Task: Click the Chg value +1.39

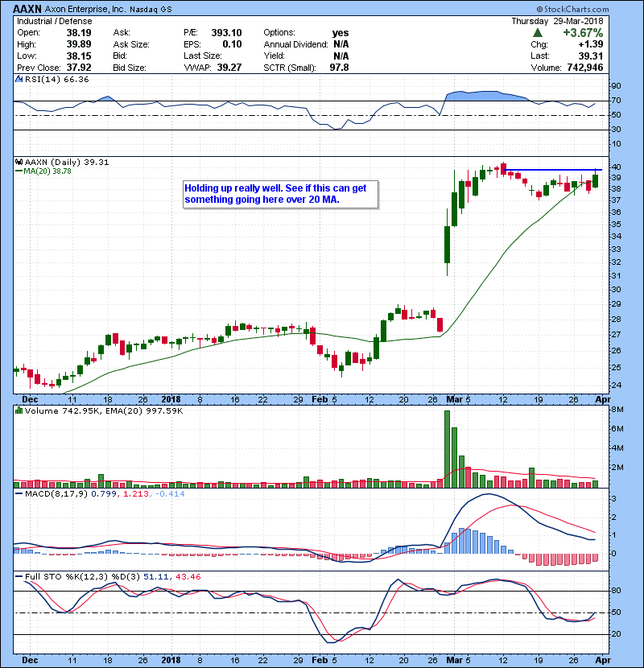Action: tap(591, 44)
